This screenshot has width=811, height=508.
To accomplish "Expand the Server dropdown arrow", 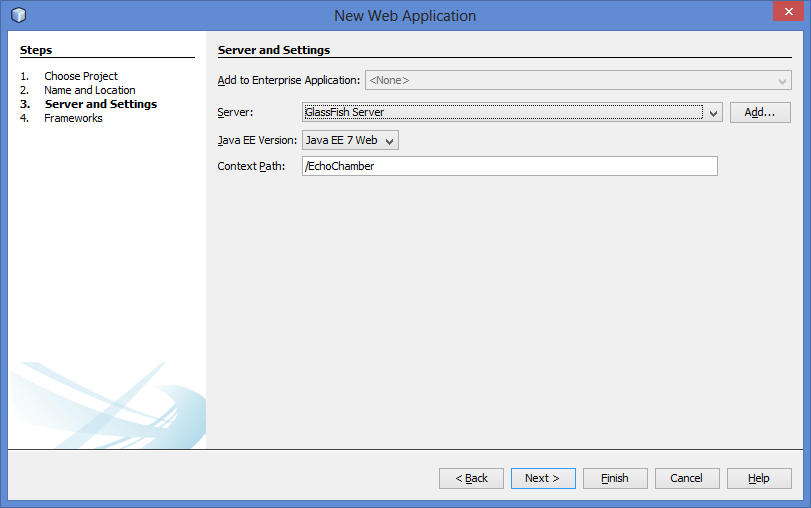I will coord(714,113).
